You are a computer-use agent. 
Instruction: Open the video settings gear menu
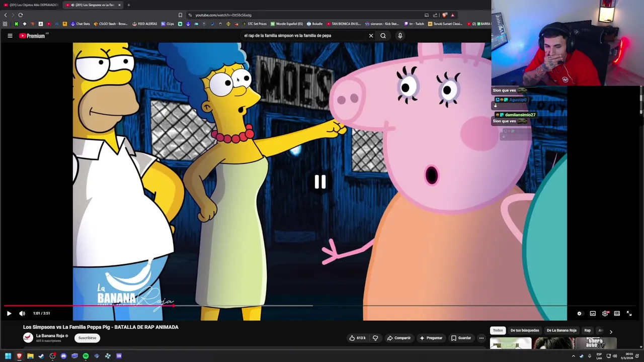click(x=605, y=314)
